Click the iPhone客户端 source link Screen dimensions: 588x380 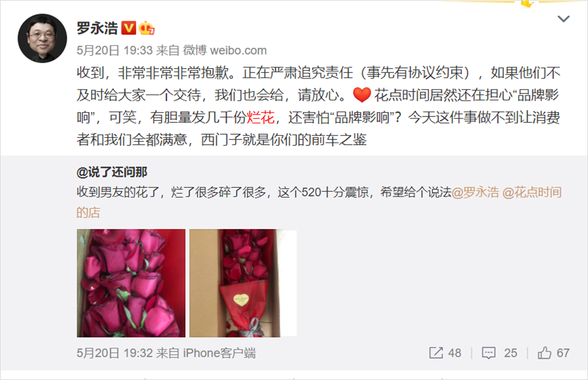tap(219, 353)
